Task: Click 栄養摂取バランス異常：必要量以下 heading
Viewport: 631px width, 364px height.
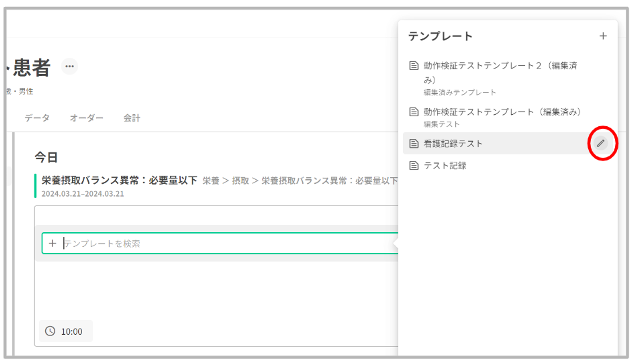Action: pyautogui.click(x=119, y=180)
